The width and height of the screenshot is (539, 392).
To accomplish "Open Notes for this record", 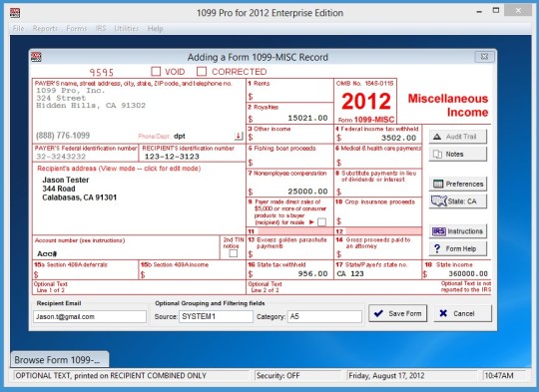I will (458, 155).
